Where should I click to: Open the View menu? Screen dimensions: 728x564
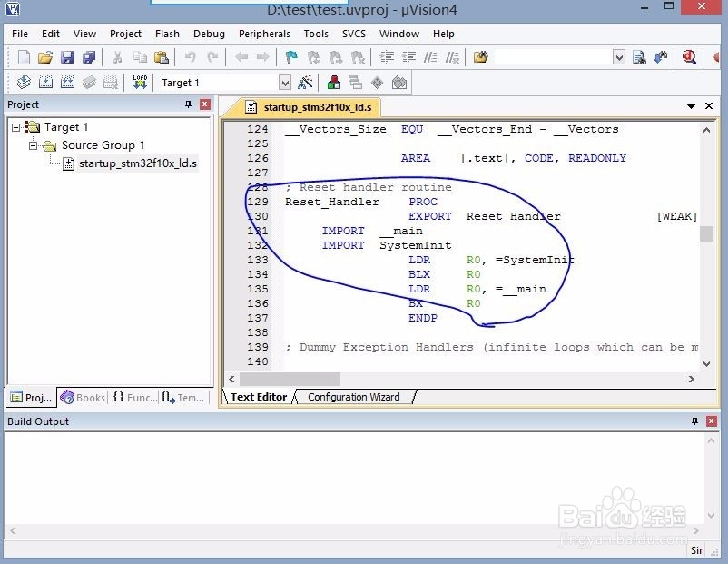[84, 34]
